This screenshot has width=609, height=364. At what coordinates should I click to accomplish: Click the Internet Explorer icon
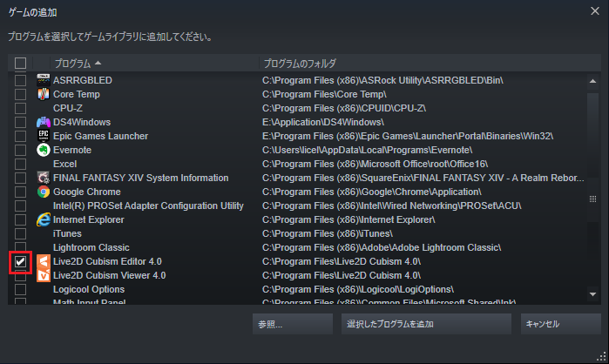pos(43,219)
